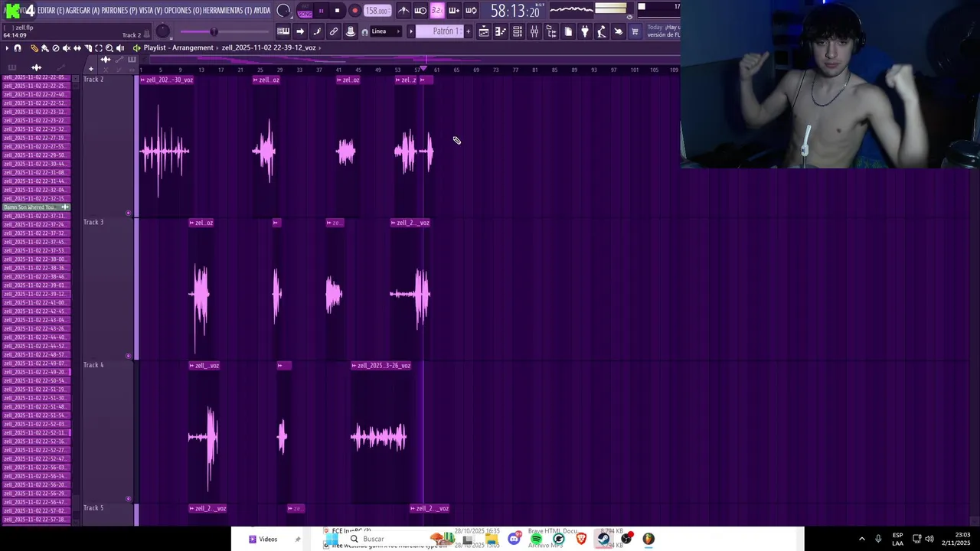The image size is (980, 551).
Task: Select the mute tool in playlist toolbar
Action: (67, 48)
